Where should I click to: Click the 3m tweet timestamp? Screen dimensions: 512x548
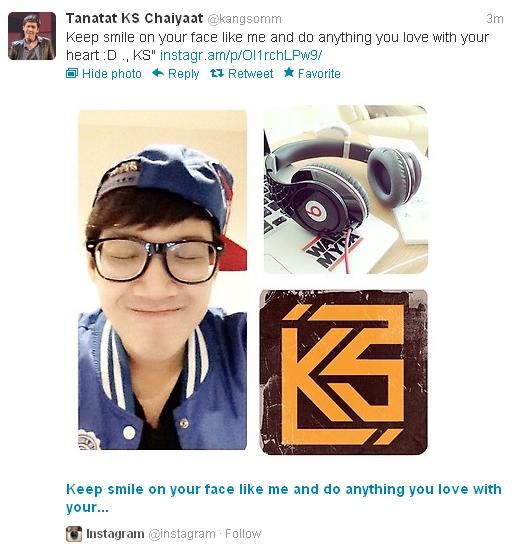[x=495, y=19]
